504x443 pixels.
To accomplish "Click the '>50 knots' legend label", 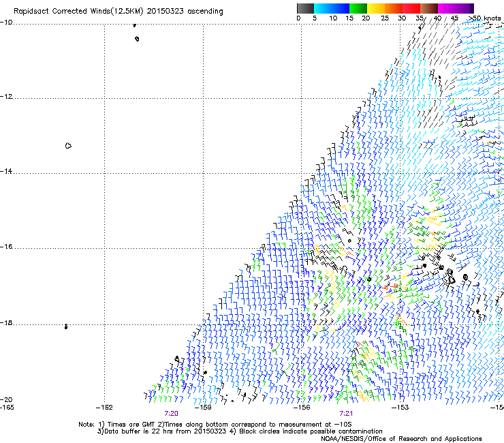I will 484,18.
